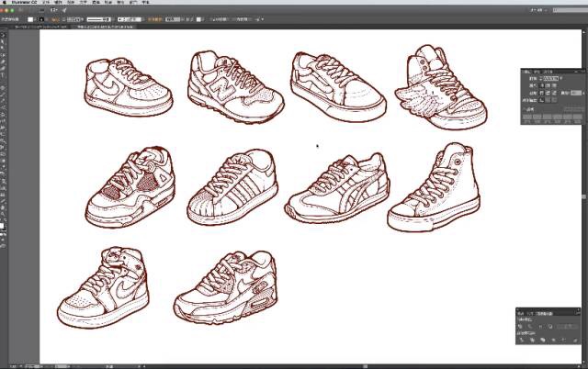588x369 pixels.
Task: Select the winged high-top sneaker drawing
Action: click(441, 87)
